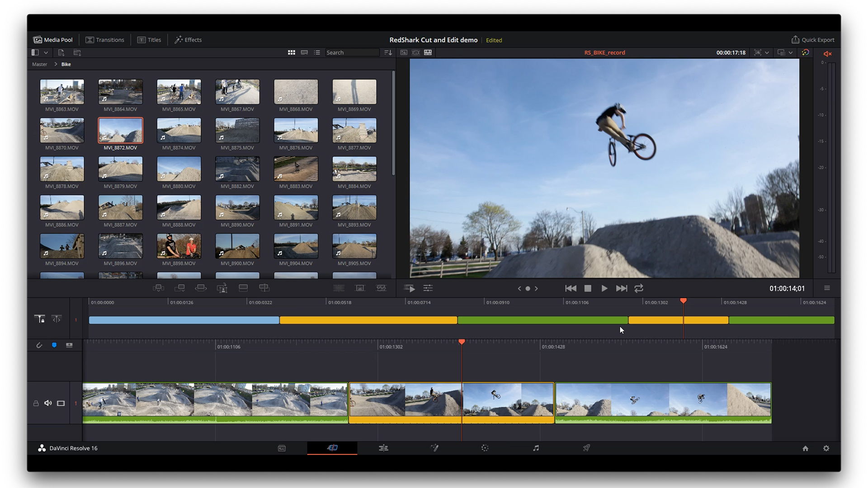Toggle loop playback

pyautogui.click(x=639, y=288)
